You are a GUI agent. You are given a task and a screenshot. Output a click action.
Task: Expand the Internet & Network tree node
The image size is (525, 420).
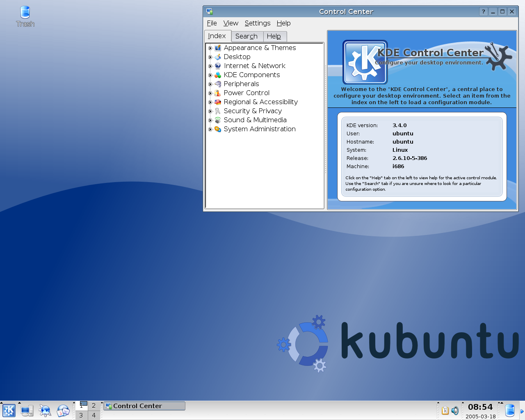point(210,66)
